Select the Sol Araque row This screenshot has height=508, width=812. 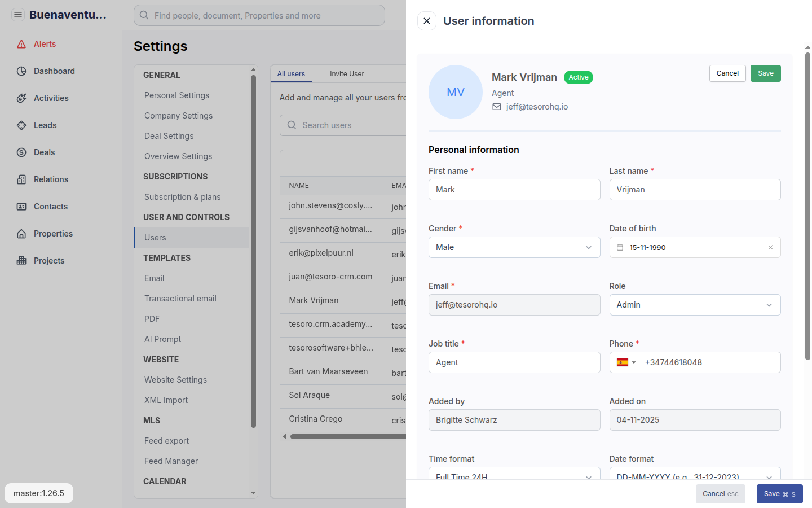(343, 396)
